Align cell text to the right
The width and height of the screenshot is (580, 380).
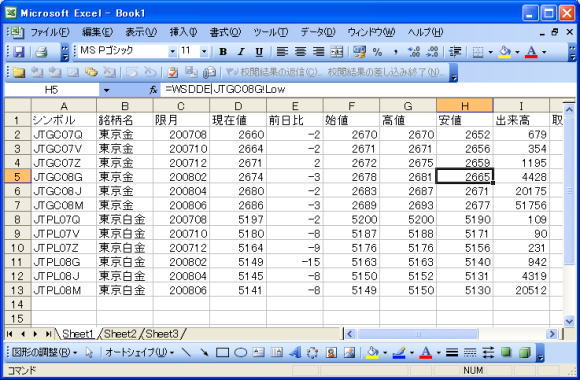tap(318, 52)
